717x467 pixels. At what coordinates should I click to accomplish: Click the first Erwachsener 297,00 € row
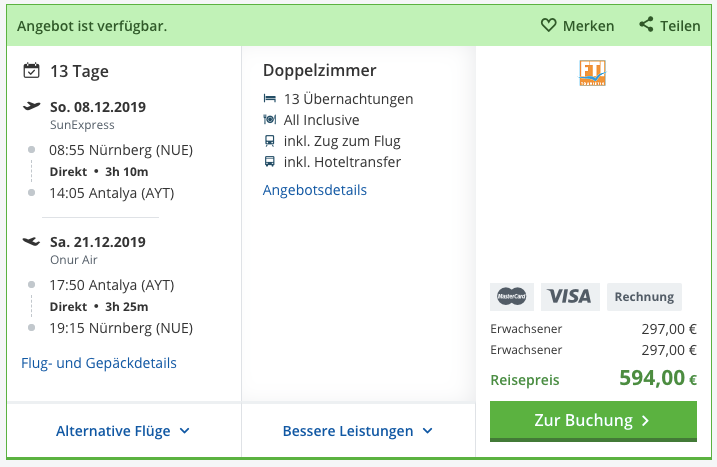(x=594, y=329)
